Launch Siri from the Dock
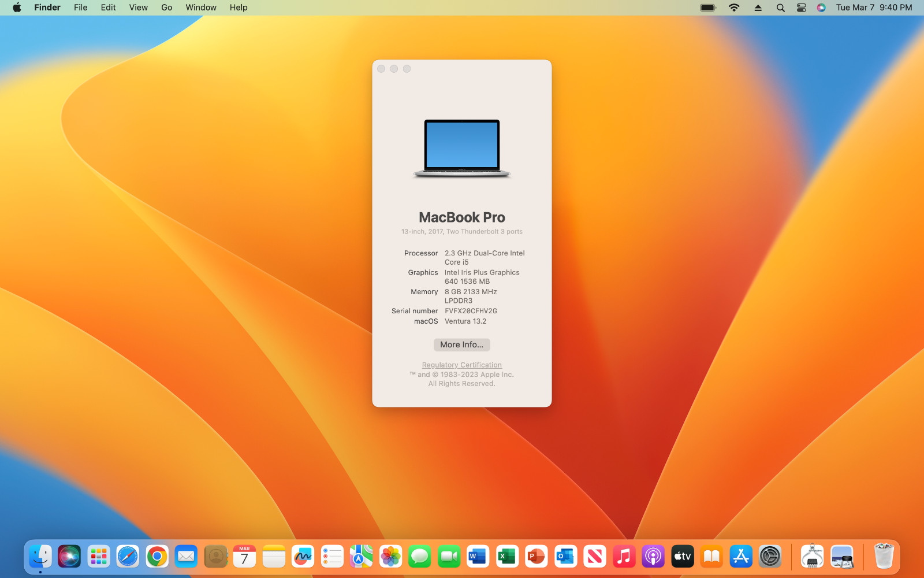The width and height of the screenshot is (924, 578). [69, 557]
